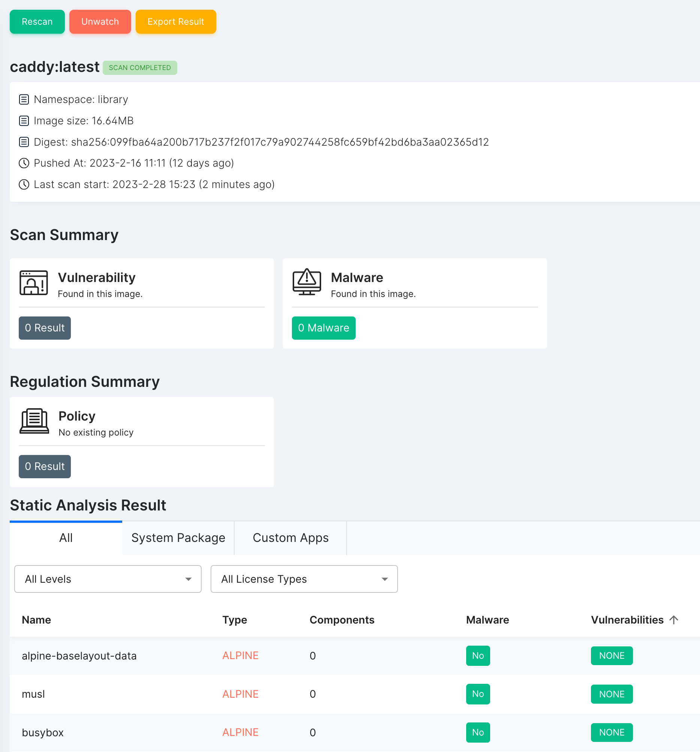Unwatch the caddy:latest image
The image size is (700, 752).
100,22
